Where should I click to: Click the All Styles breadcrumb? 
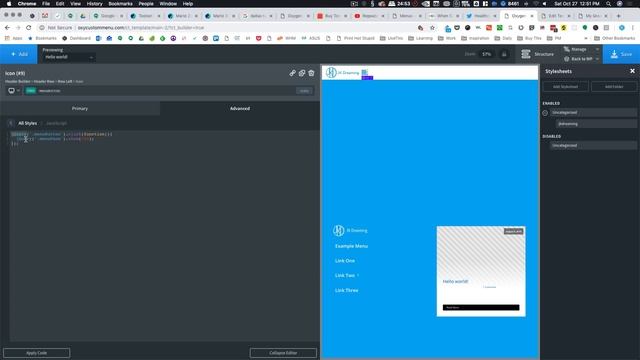[x=27, y=123]
